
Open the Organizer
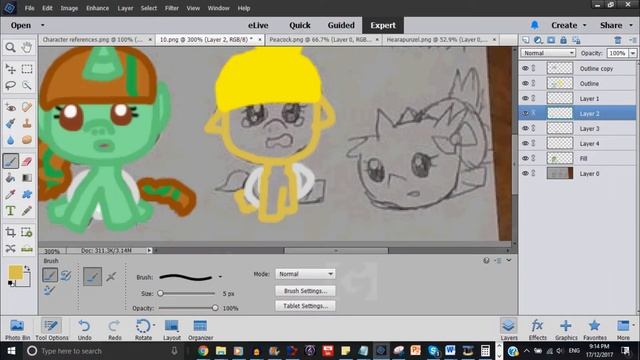(x=200, y=329)
